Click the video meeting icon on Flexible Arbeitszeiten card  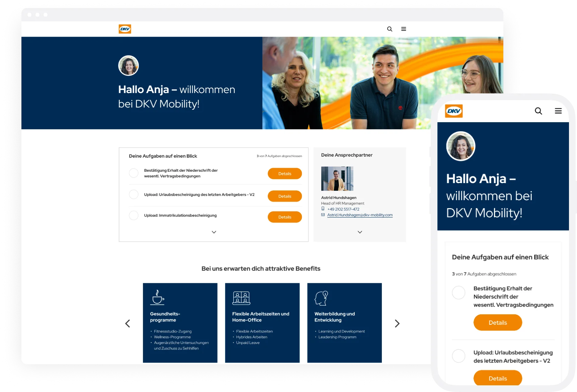coord(241,298)
